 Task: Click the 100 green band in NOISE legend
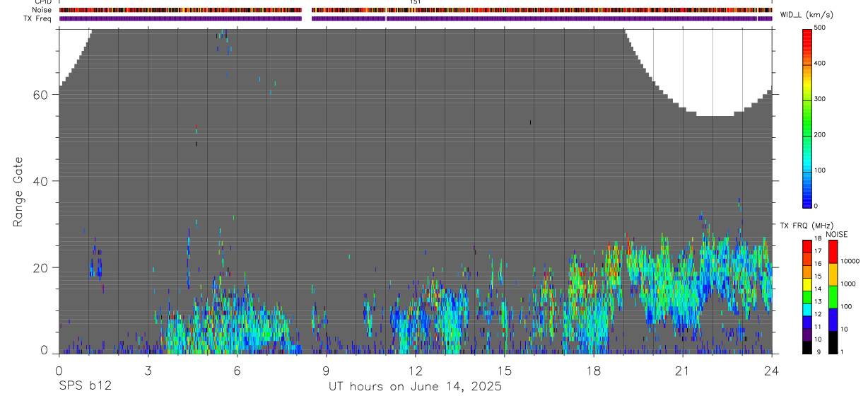click(x=833, y=297)
